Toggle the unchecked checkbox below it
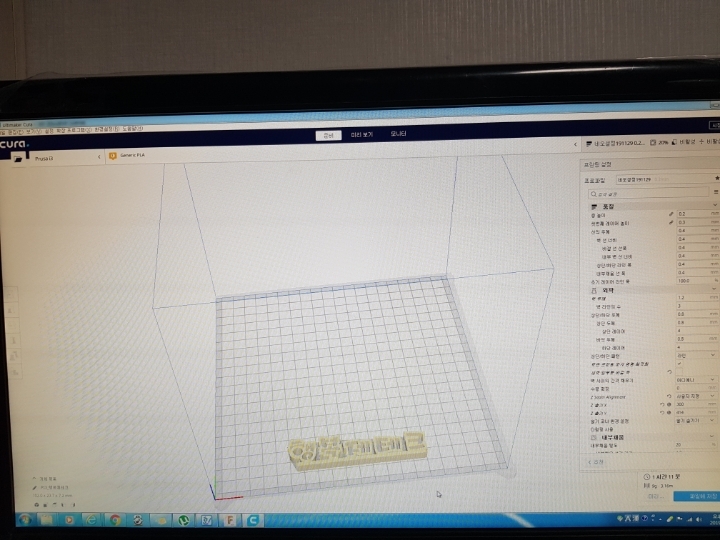 pos(679,371)
